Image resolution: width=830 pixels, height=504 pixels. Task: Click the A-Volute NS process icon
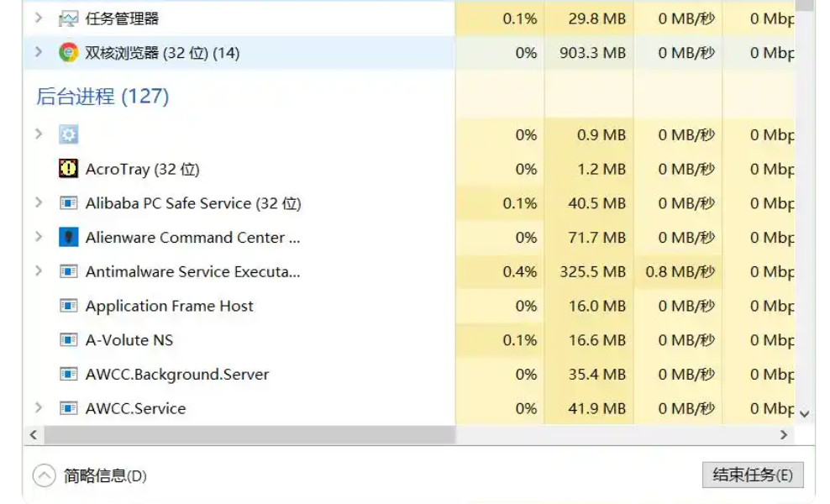(x=69, y=340)
